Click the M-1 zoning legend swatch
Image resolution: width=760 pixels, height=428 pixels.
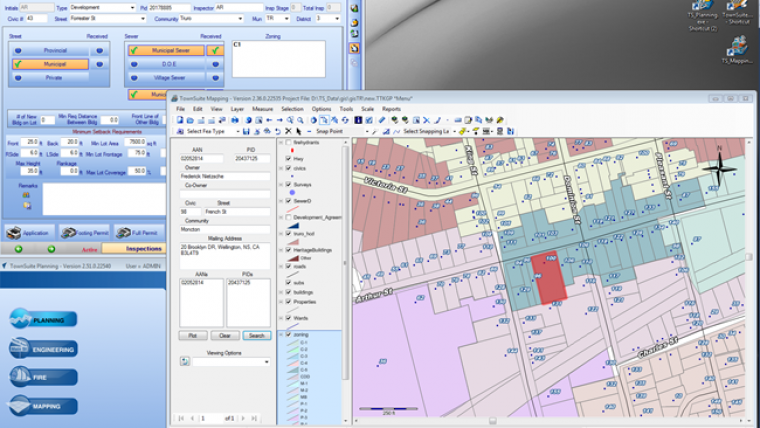click(293, 383)
